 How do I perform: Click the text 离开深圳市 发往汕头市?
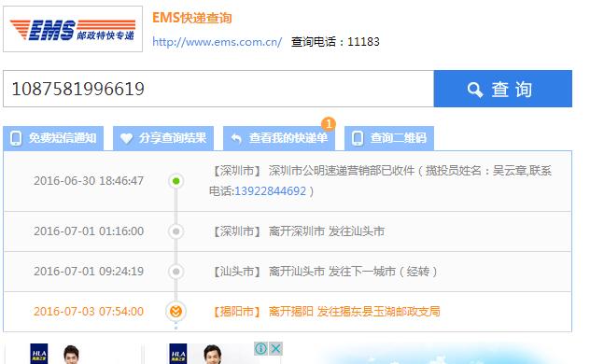(x=327, y=231)
